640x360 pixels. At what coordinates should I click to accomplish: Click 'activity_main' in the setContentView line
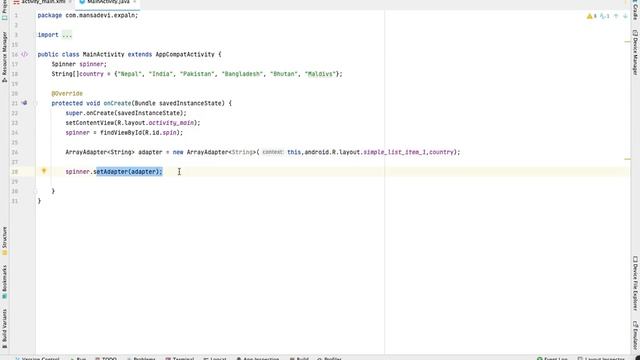[x=171, y=123]
